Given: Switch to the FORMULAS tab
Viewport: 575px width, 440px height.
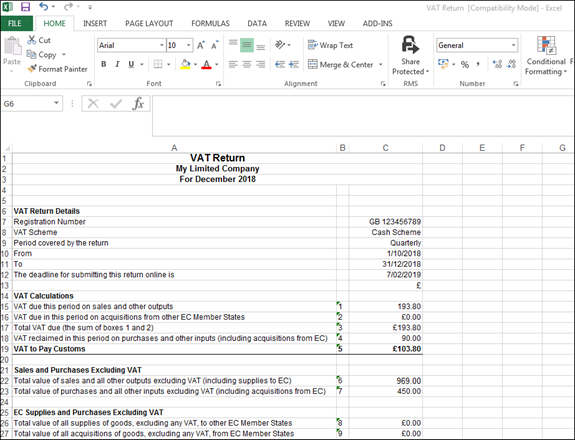Looking at the screenshot, I should [210, 23].
